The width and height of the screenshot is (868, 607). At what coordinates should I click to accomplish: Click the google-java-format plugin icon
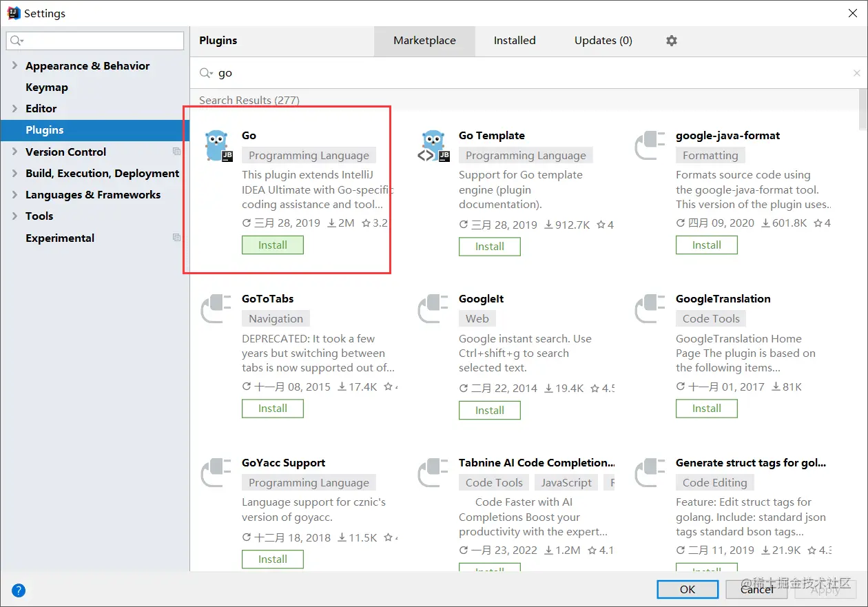click(x=650, y=145)
